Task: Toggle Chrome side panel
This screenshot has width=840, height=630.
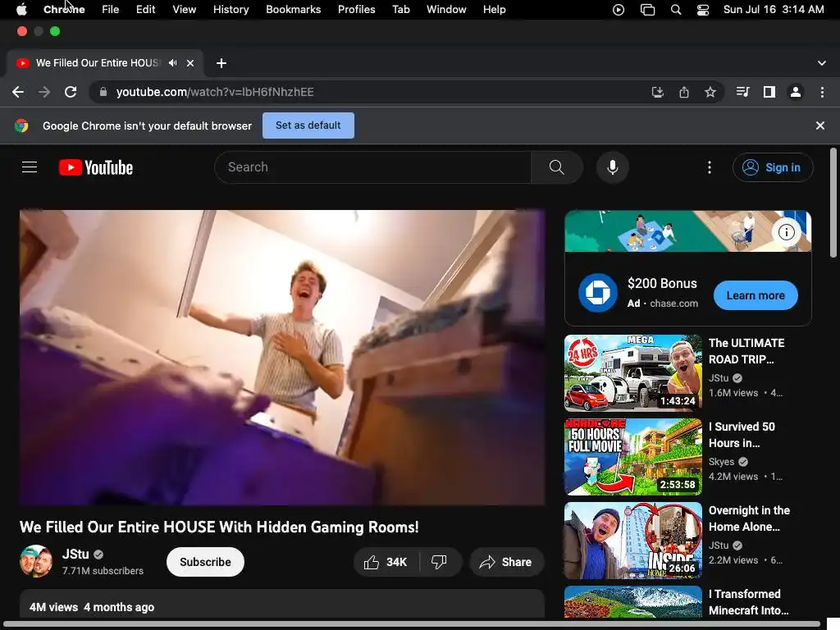Action: [x=769, y=92]
